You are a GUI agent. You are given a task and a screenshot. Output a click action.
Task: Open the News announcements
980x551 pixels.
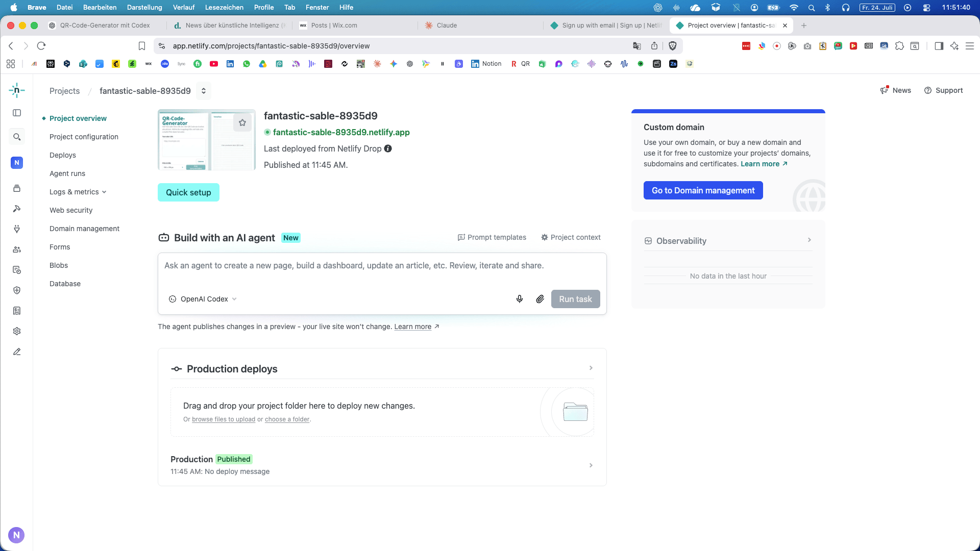tap(896, 90)
